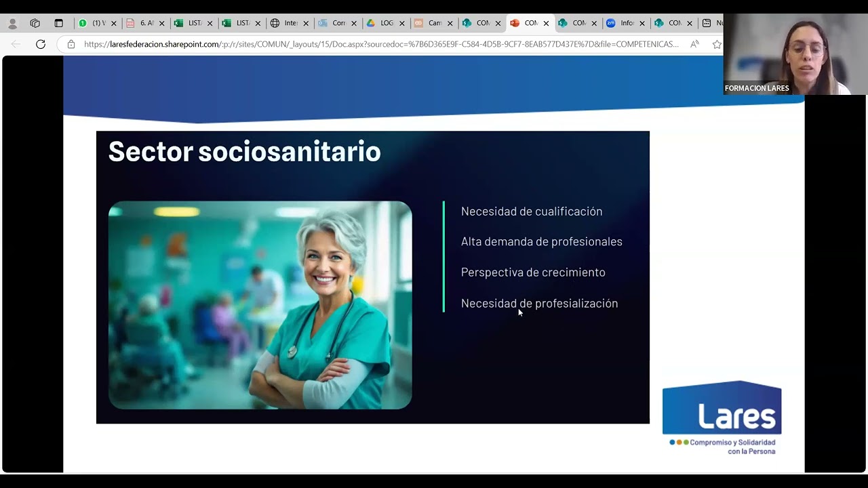
Task: Close the "LOG" Google Drive tab
Action: [402, 23]
